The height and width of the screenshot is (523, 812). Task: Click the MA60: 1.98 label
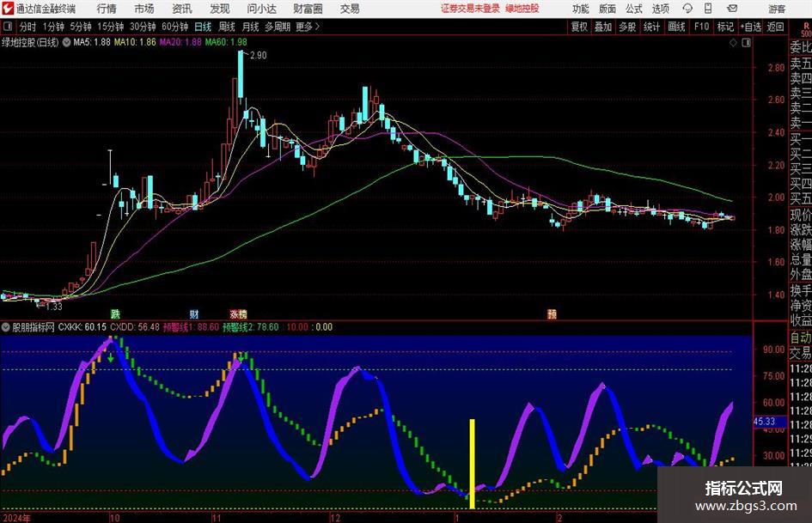226,42
